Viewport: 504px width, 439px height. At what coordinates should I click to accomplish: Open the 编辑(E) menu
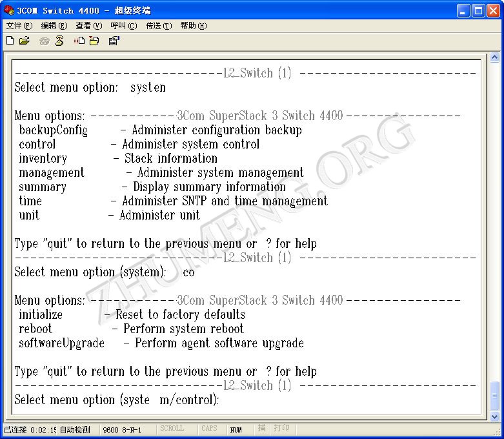tap(54, 26)
